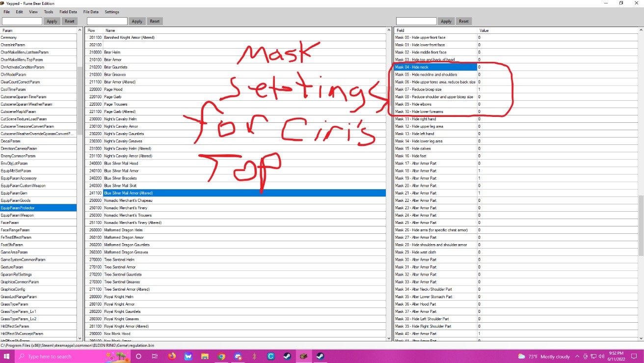This screenshot has height=363, width=644.
Task: Select row Tree Sentinel Gauntlets
Action: coord(236,274)
